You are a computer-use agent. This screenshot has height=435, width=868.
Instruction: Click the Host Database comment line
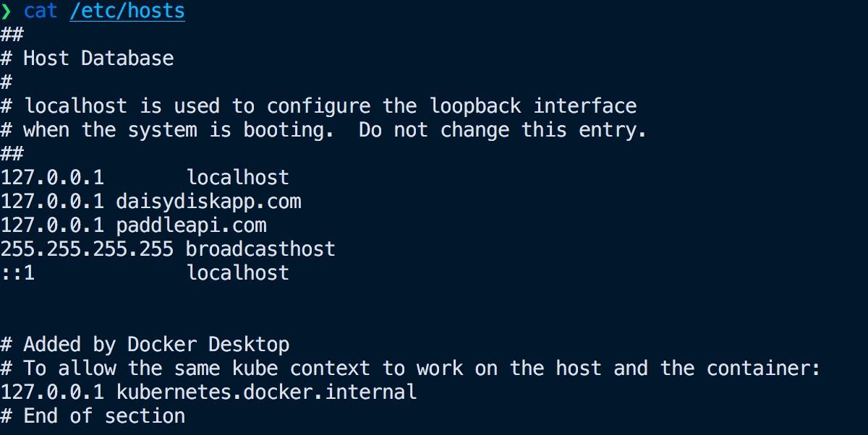[87, 59]
